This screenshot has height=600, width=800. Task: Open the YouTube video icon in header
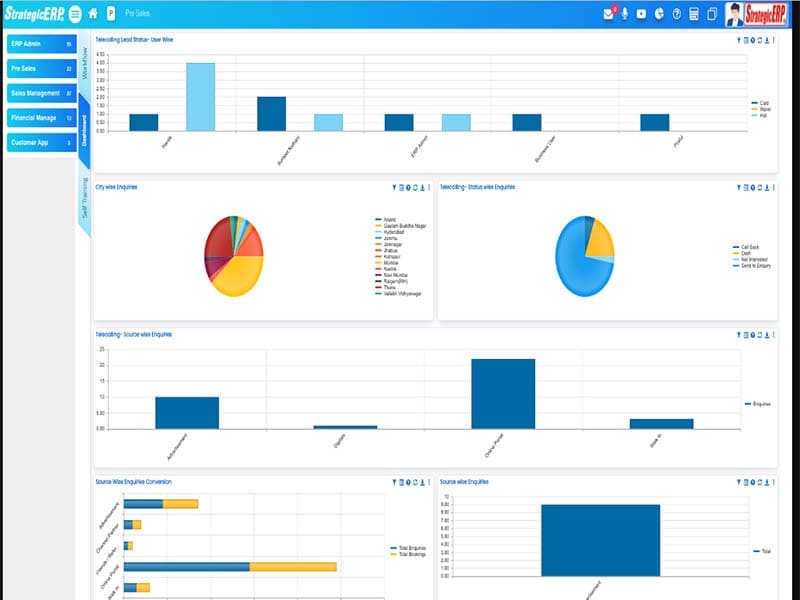[x=642, y=14]
